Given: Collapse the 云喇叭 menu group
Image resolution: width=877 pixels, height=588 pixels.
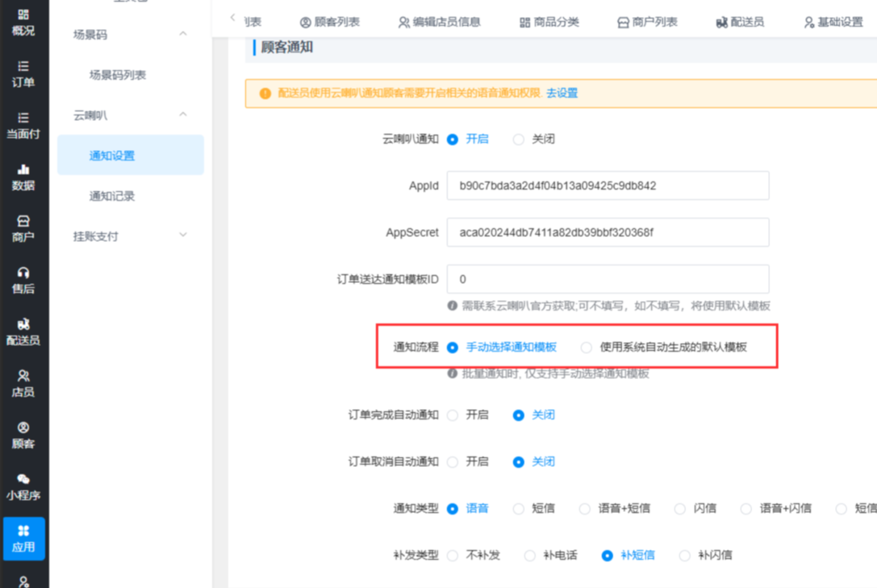Looking at the screenshot, I should pos(183,115).
